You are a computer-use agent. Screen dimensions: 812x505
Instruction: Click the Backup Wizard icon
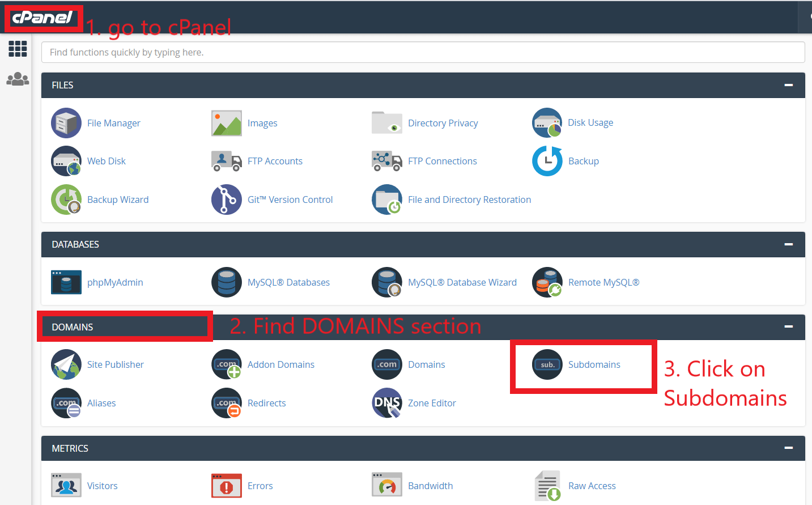(66, 200)
